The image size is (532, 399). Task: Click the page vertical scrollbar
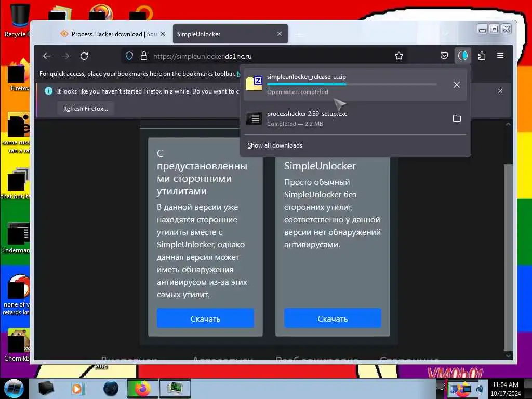pos(508,257)
